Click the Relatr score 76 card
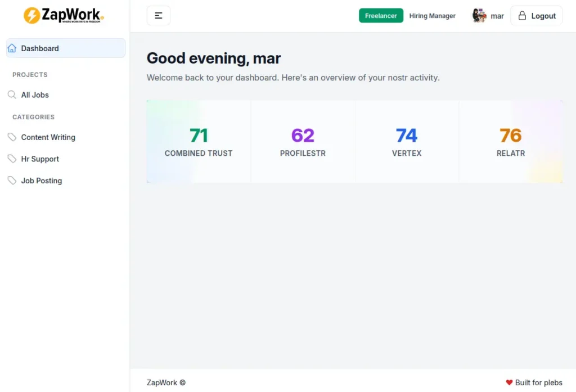The width and height of the screenshot is (576, 392). (510, 142)
